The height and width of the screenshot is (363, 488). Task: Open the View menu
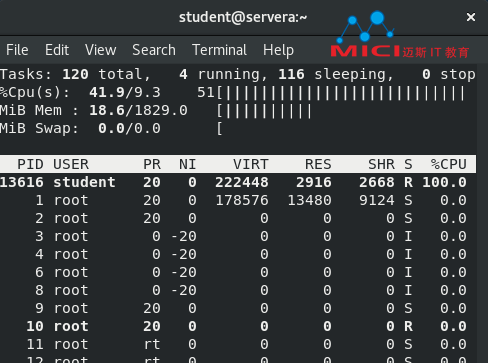point(100,50)
